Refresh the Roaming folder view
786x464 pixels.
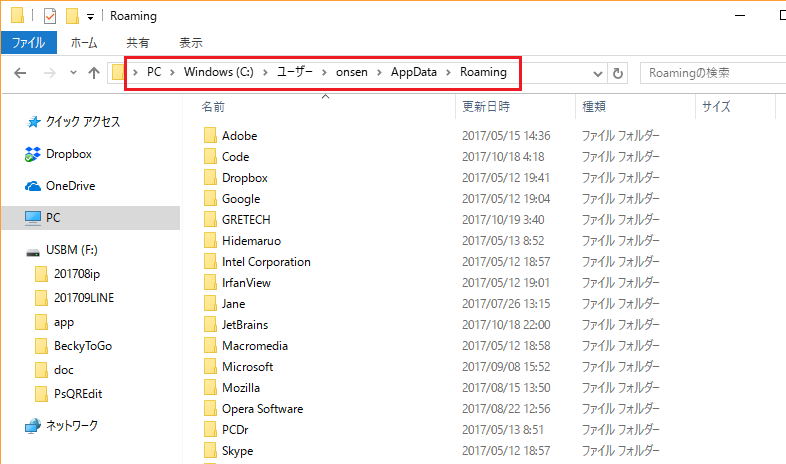click(x=618, y=73)
